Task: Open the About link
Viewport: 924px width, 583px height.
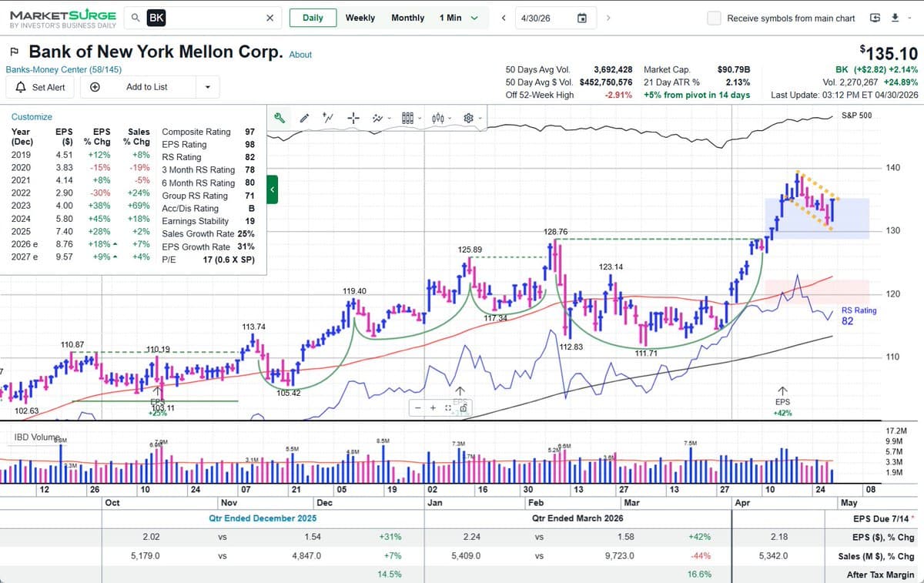Action: coord(300,55)
